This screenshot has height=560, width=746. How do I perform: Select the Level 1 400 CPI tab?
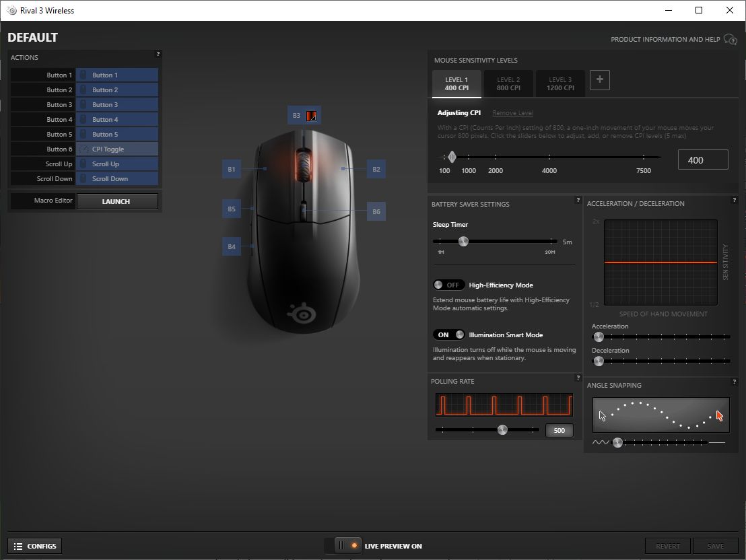pos(456,83)
